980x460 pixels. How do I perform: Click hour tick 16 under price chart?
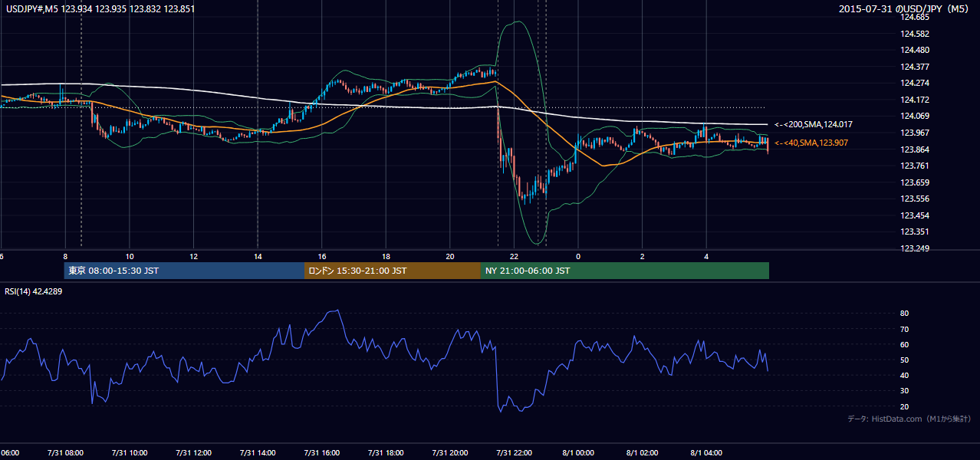click(322, 256)
